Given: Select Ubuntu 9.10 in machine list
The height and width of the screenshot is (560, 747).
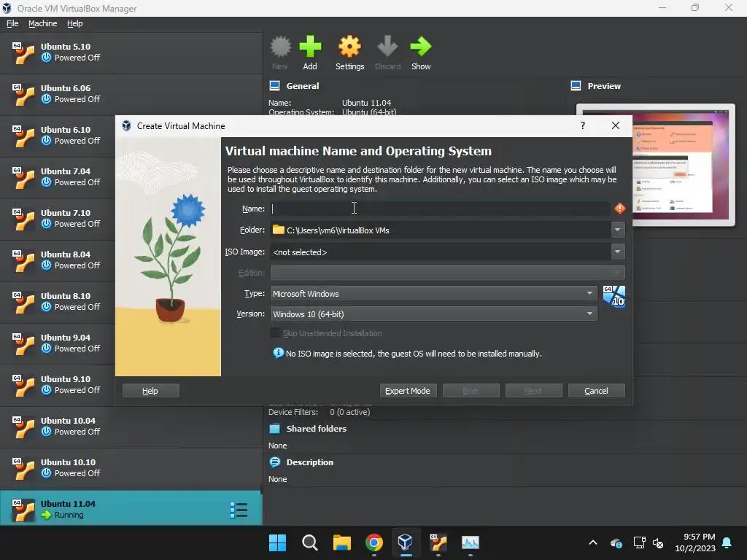Looking at the screenshot, I should click(x=57, y=384).
